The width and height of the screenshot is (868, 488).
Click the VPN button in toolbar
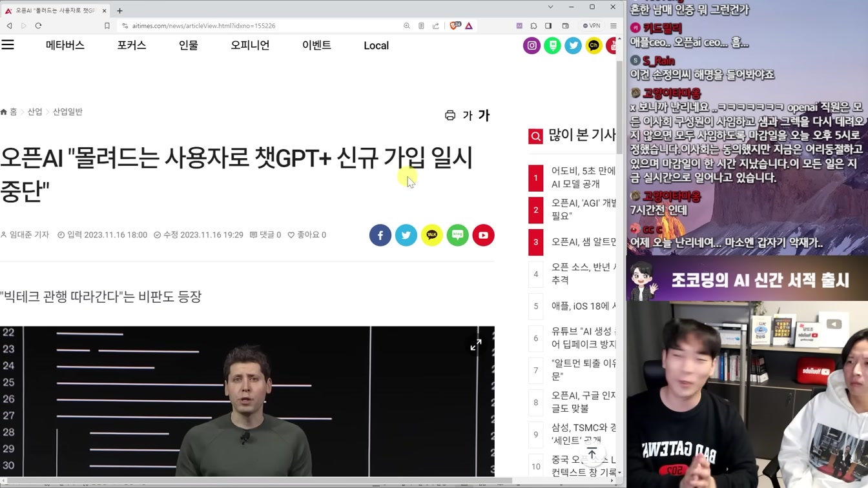(592, 26)
